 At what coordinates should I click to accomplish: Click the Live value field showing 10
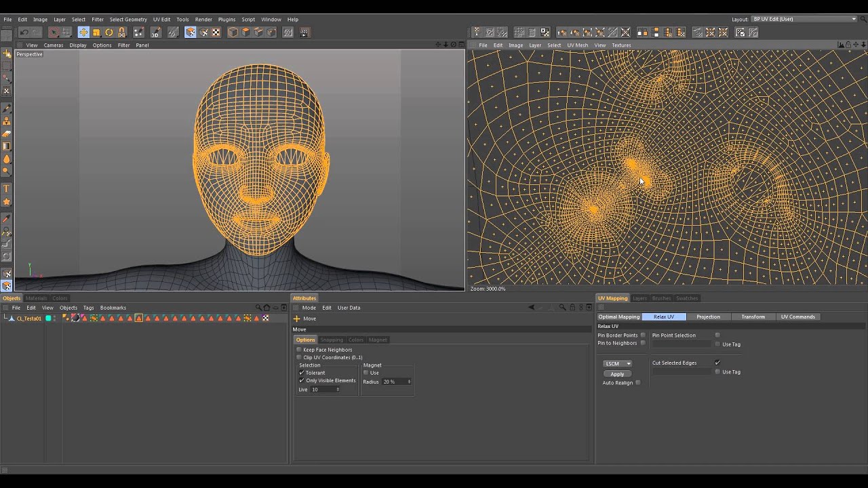coord(324,389)
